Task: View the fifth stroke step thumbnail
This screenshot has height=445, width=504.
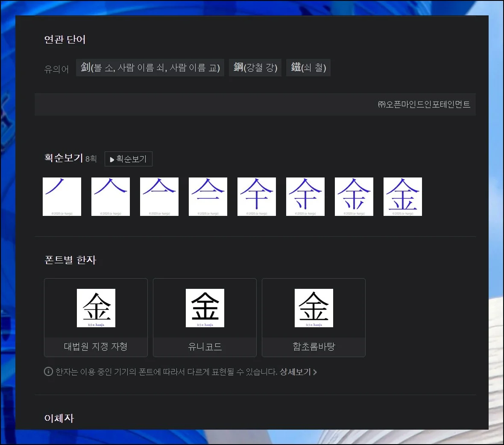Action: point(257,197)
